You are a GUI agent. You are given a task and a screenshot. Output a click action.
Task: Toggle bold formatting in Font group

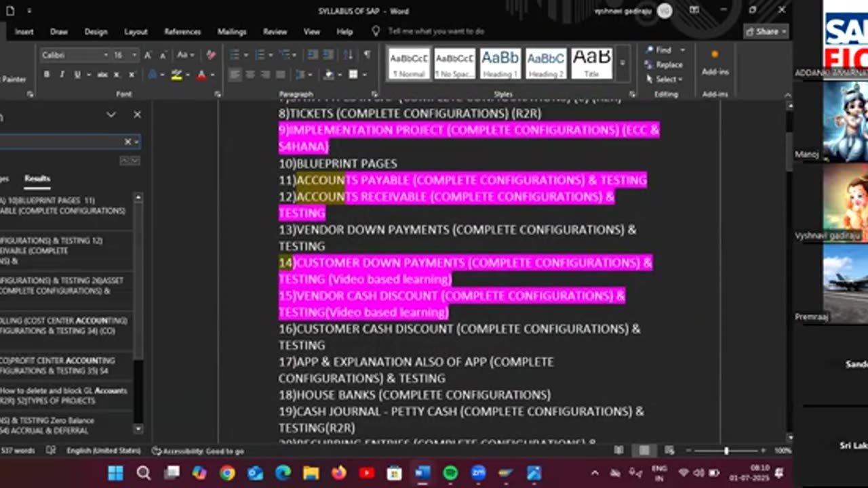pos(47,75)
